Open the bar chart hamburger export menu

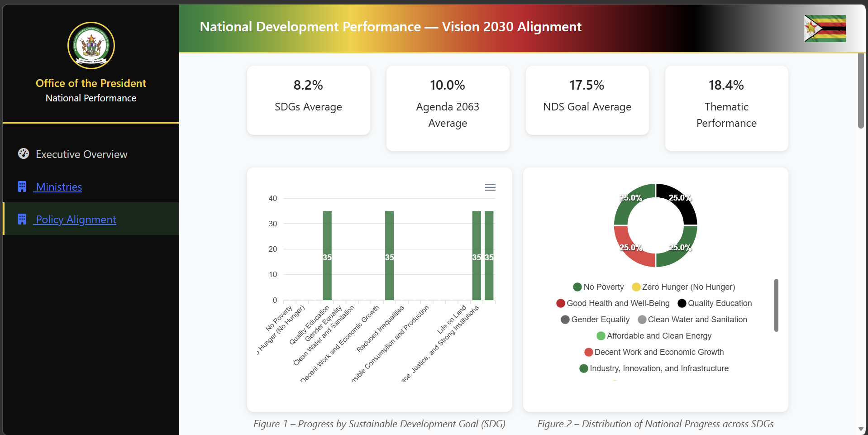490,187
